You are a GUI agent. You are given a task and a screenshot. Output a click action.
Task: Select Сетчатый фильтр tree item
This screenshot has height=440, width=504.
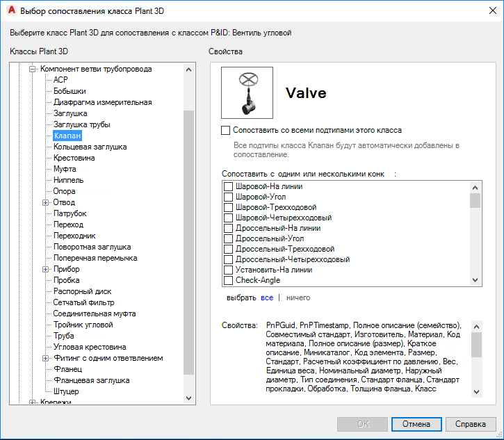click(x=83, y=302)
